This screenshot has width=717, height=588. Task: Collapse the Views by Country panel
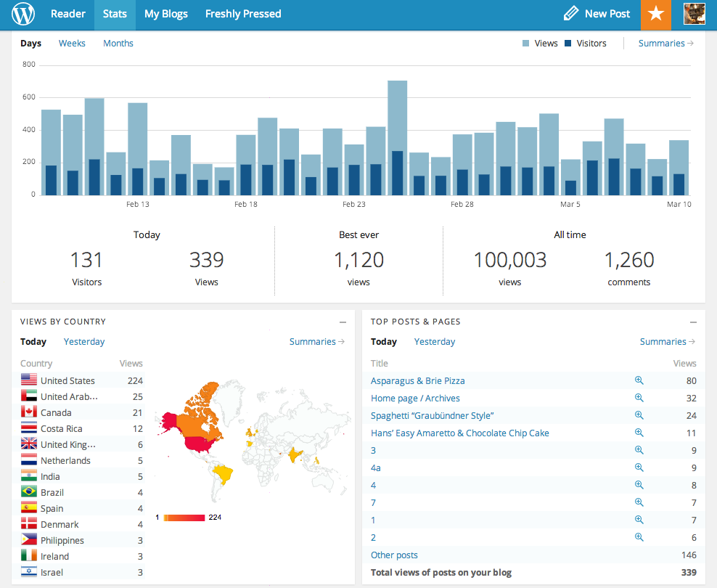(343, 322)
